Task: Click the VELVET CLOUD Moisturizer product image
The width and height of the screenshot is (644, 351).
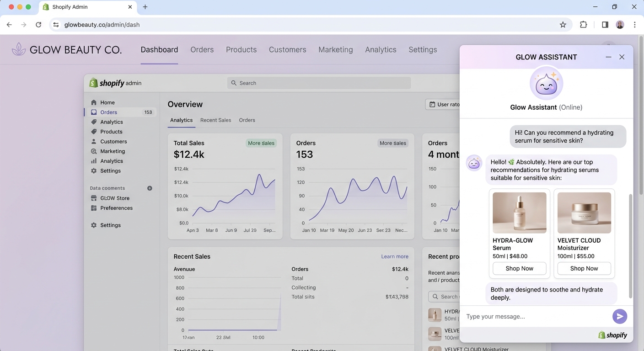Action: click(584, 213)
